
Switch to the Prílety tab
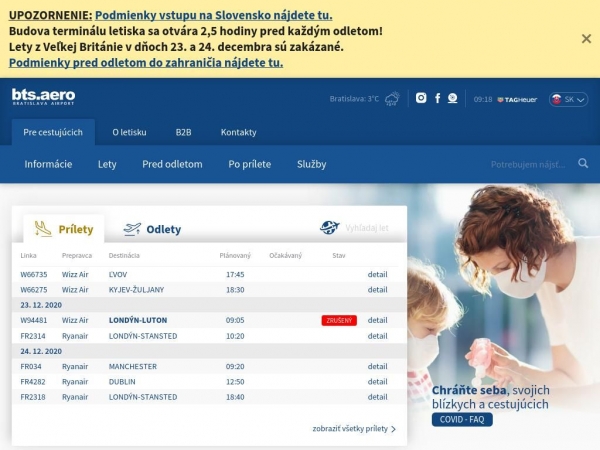pos(64,229)
